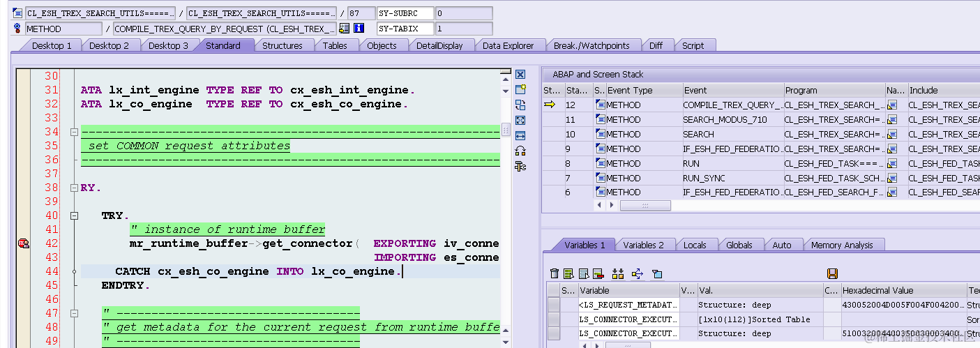This screenshot has height=348, width=980.
Task: Click the stack table scroll-left arrow
Action: coord(599,205)
